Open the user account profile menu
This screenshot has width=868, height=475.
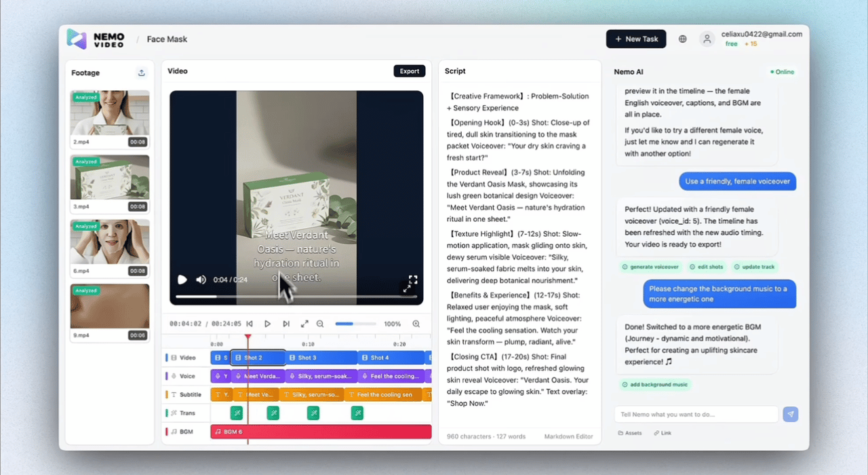click(707, 39)
